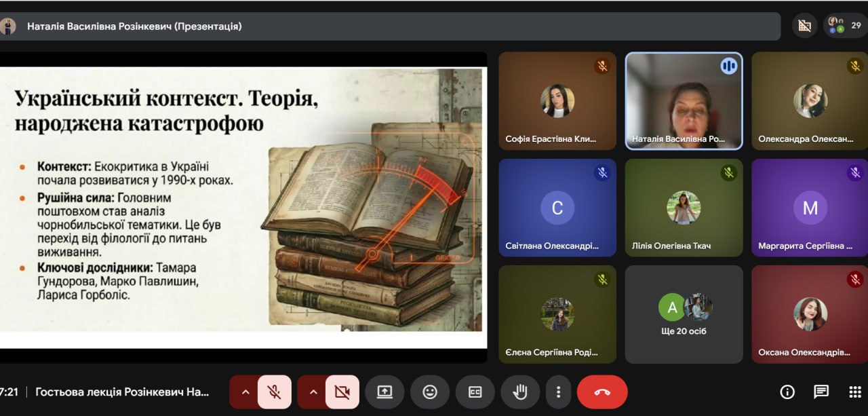Open the 'Ще 20 осіб' tile for more participants

[684, 314]
